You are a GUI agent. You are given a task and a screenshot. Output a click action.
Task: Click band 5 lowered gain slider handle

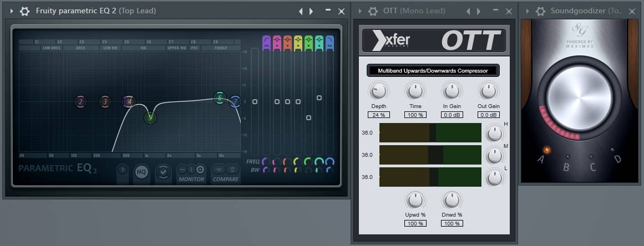click(x=308, y=117)
